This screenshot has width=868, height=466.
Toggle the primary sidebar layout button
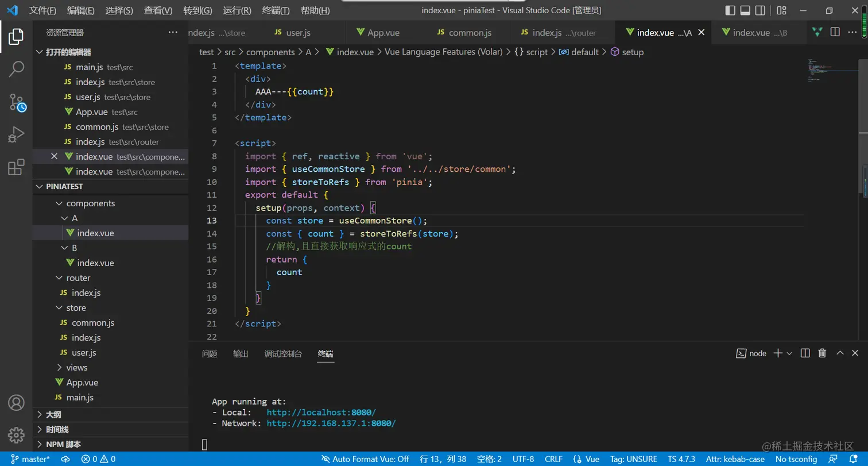pyautogui.click(x=730, y=10)
